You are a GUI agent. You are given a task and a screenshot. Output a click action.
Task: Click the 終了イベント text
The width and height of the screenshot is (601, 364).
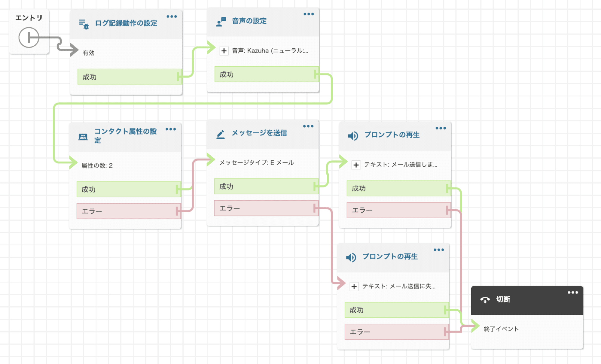(x=501, y=329)
